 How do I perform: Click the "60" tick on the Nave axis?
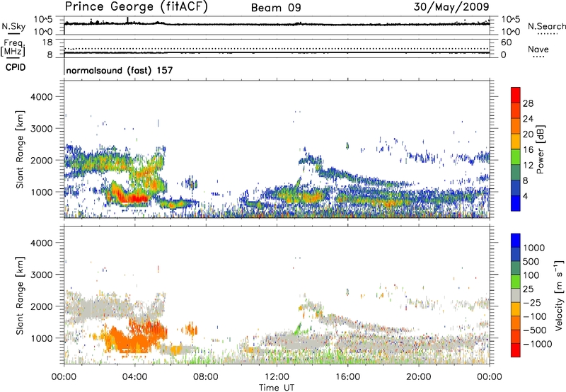pos(507,42)
